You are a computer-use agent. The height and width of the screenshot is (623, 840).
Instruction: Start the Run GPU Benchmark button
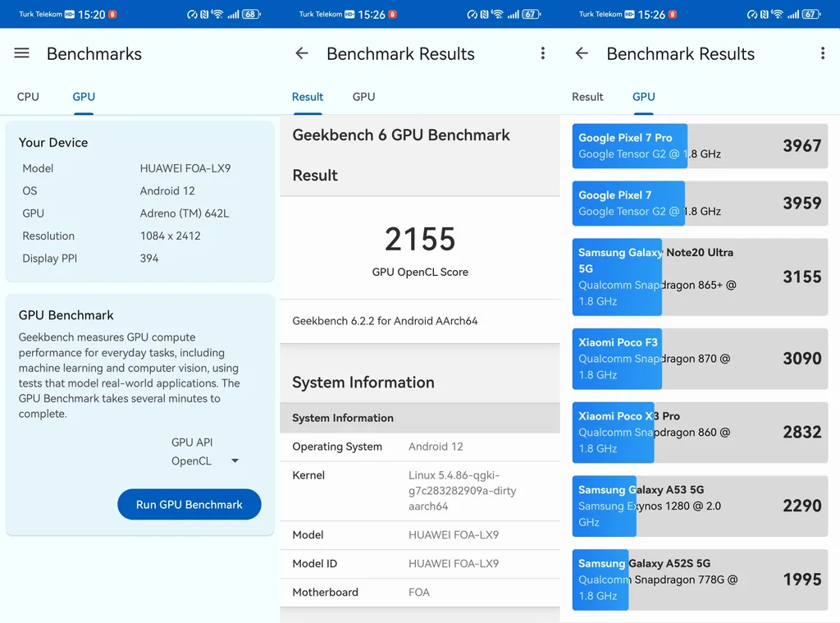[x=189, y=504]
